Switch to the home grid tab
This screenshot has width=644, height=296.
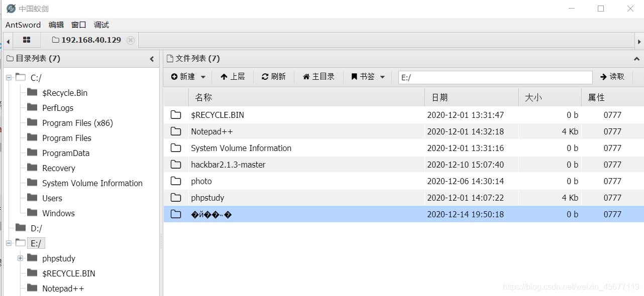click(x=27, y=40)
